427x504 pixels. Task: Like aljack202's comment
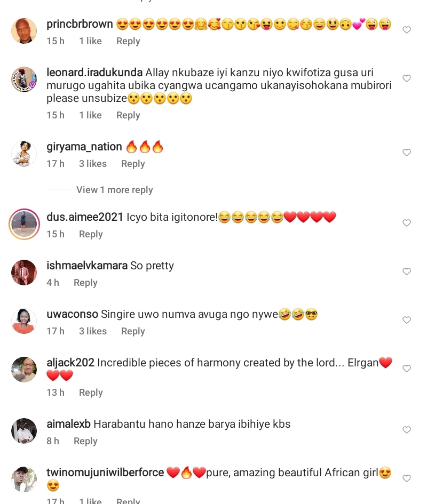coord(407,369)
